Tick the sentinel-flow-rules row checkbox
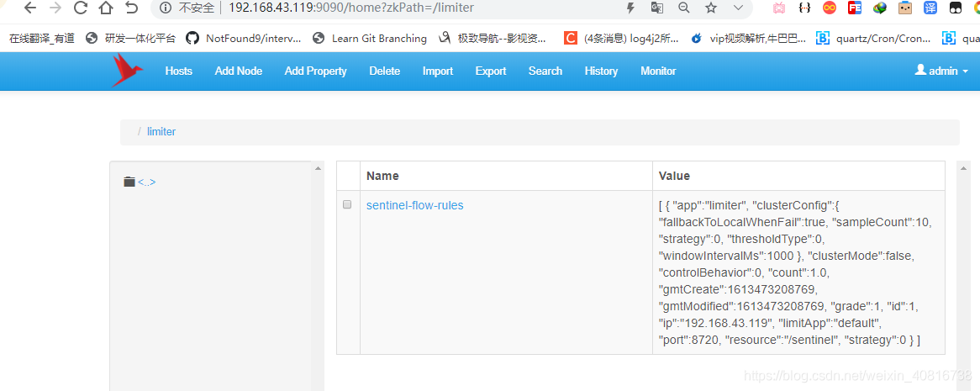The width and height of the screenshot is (980, 391). click(347, 204)
